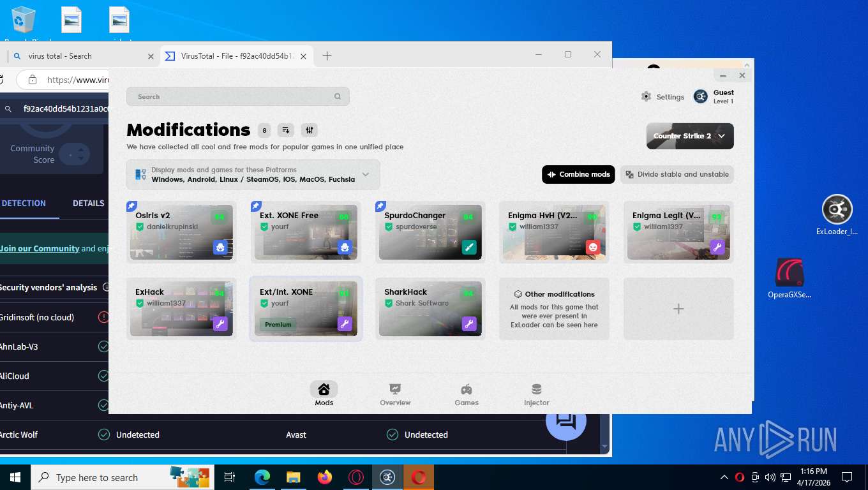The height and width of the screenshot is (490, 868).
Task: Click the pin icon on Ext. XONE Free card
Action: click(256, 206)
